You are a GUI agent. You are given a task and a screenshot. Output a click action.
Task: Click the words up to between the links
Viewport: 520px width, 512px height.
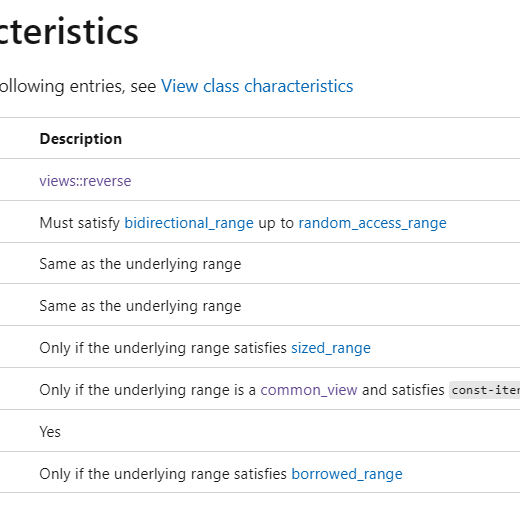click(x=276, y=223)
